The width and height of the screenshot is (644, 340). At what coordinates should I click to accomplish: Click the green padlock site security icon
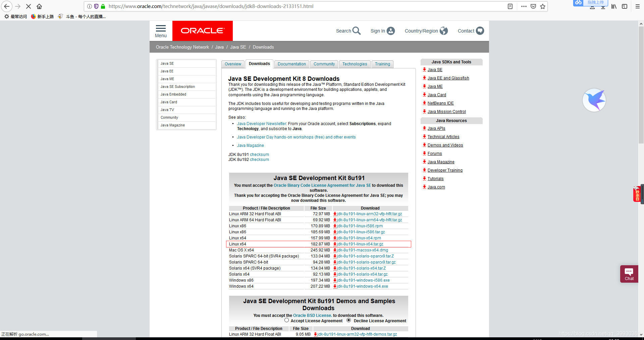[x=103, y=6]
